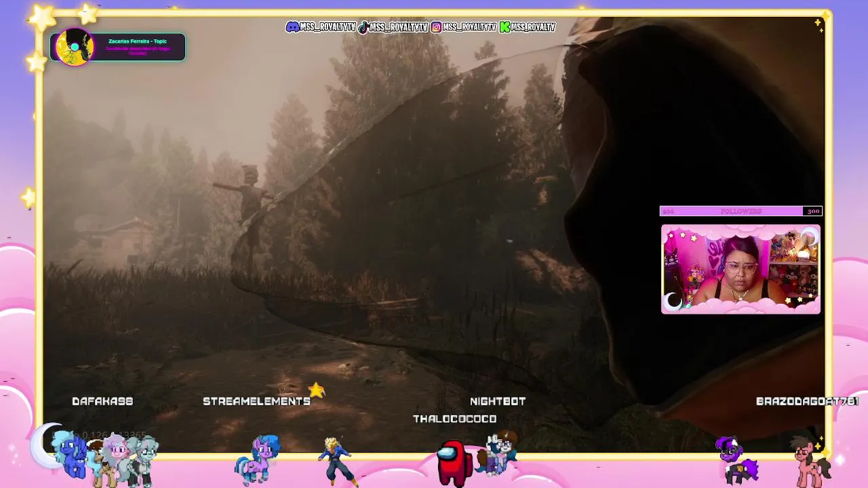This screenshot has width=868, height=488.
Task: Click the dark pony with purple mane
Action: click(x=737, y=461)
